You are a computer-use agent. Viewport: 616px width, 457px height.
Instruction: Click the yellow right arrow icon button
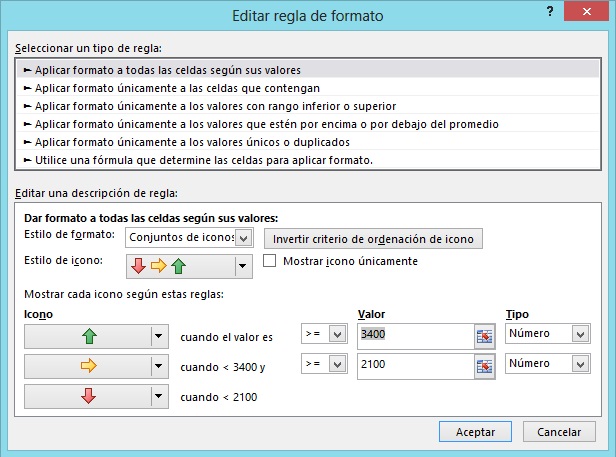[x=87, y=366]
